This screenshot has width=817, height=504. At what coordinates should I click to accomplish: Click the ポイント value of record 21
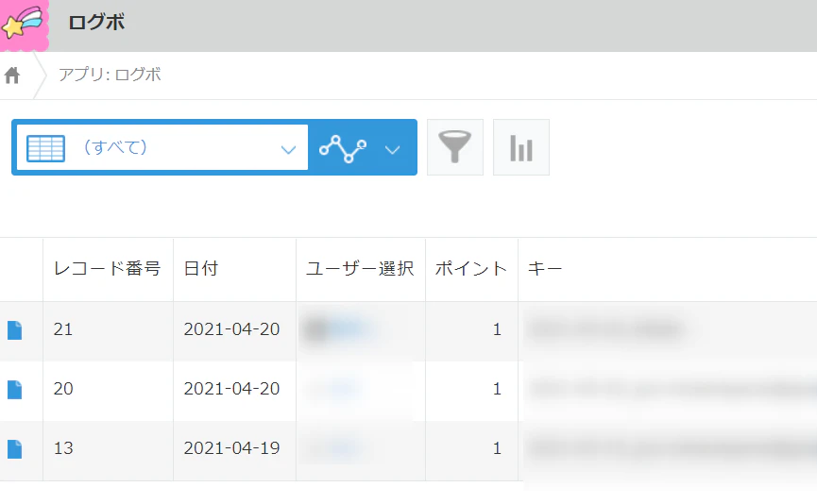click(x=497, y=329)
